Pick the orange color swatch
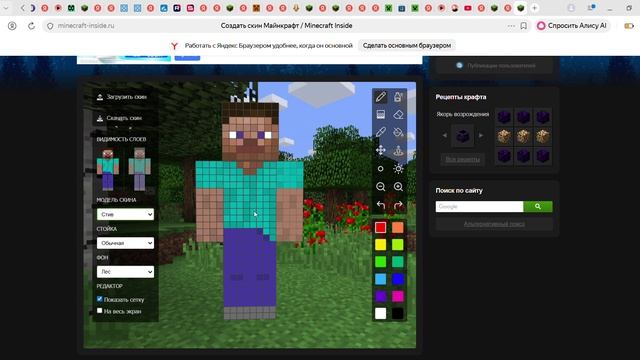640x360 pixels. click(x=398, y=227)
